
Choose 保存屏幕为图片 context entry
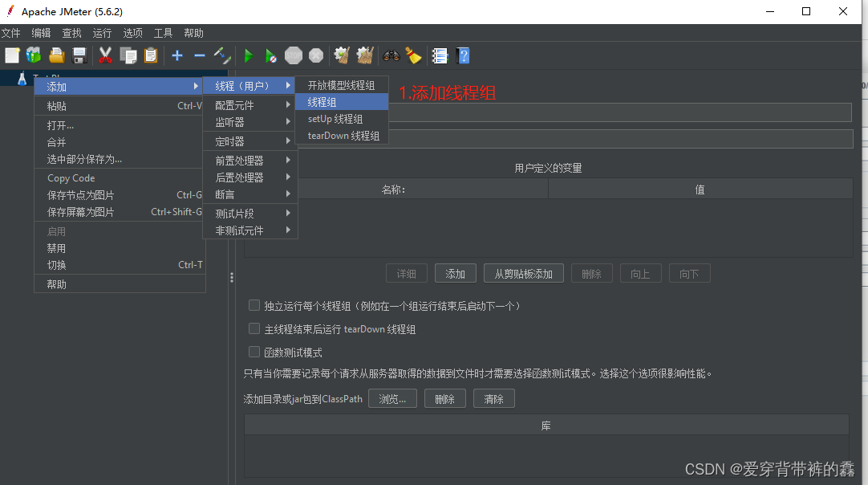click(119, 212)
